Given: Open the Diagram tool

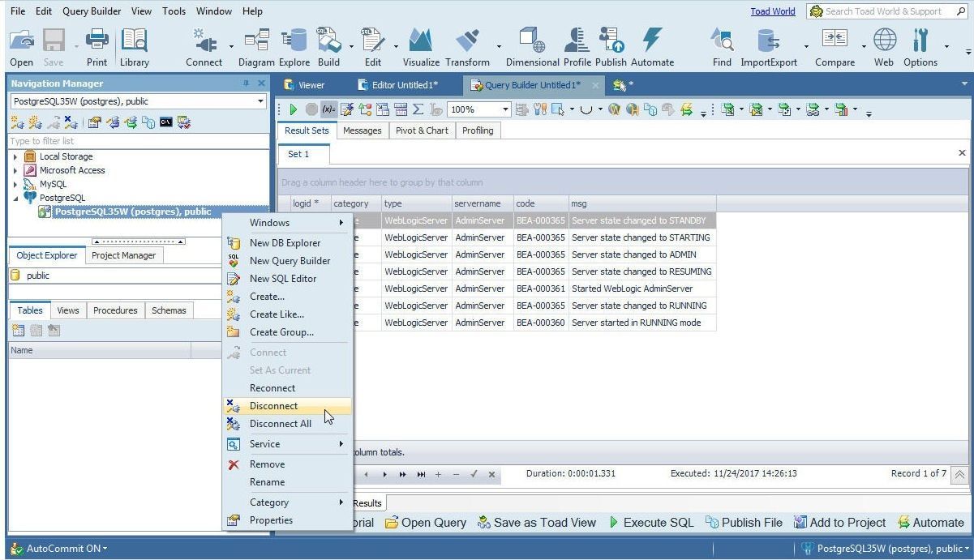Looking at the screenshot, I should [x=256, y=47].
